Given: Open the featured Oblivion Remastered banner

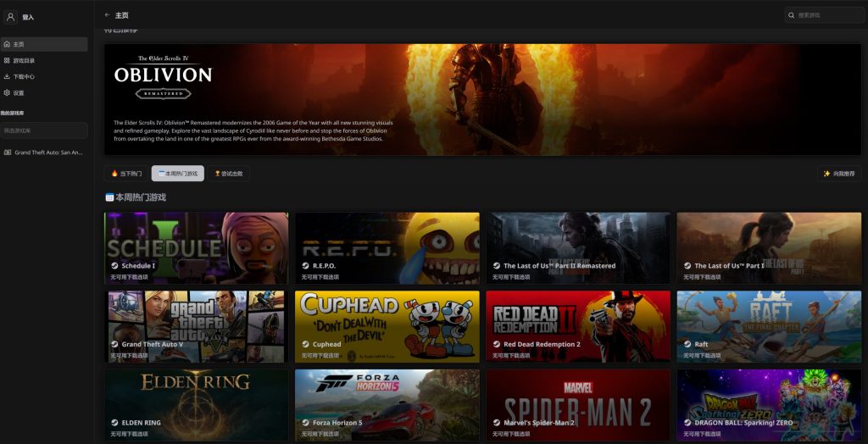Looking at the screenshot, I should point(482,100).
